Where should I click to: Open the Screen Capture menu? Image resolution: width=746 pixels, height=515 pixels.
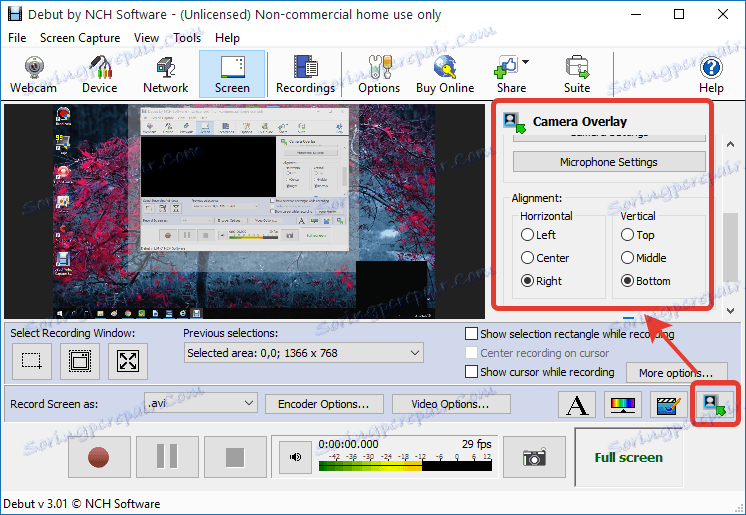pyautogui.click(x=80, y=38)
